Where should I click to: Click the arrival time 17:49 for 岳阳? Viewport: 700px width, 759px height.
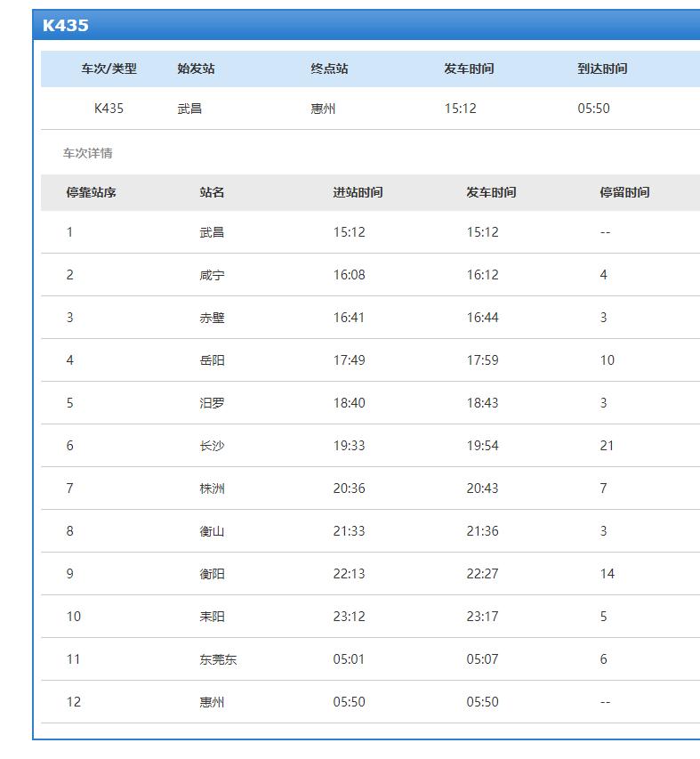coord(350,360)
